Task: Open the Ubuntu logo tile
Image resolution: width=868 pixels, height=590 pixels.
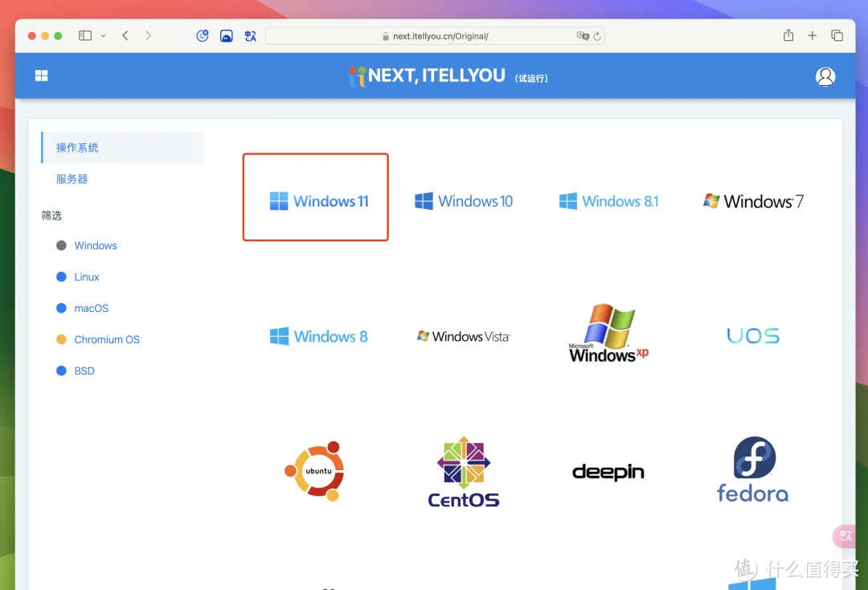Action: coord(315,471)
